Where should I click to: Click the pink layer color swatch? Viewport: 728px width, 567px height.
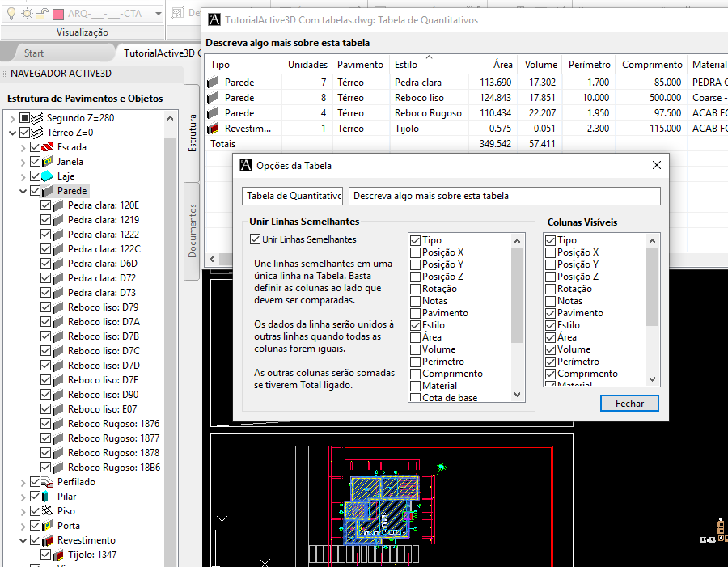coord(58,14)
